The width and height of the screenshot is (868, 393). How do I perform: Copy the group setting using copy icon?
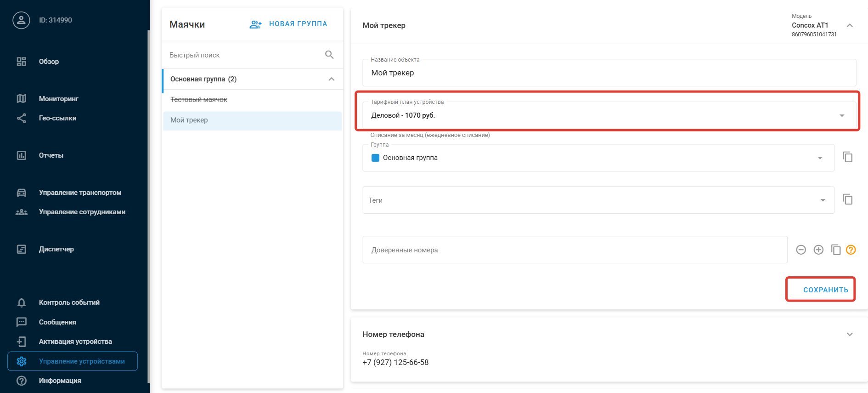tap(848, 157)
